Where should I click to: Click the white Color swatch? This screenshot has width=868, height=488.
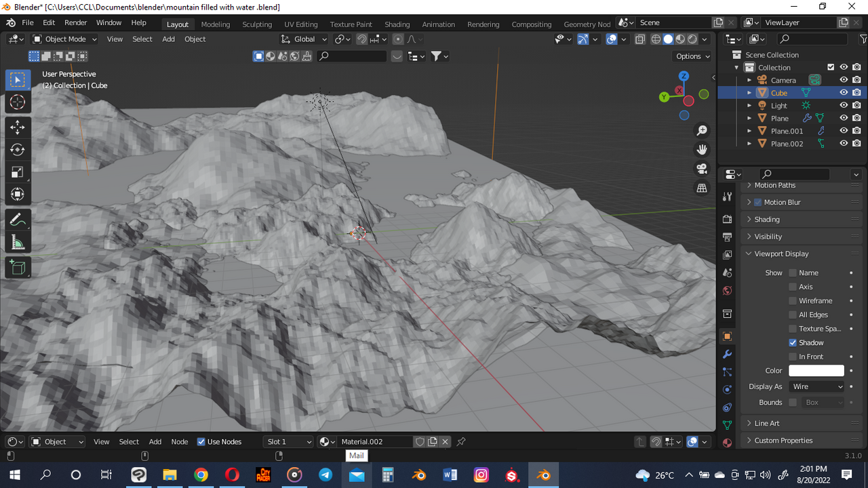coord(816,371)
